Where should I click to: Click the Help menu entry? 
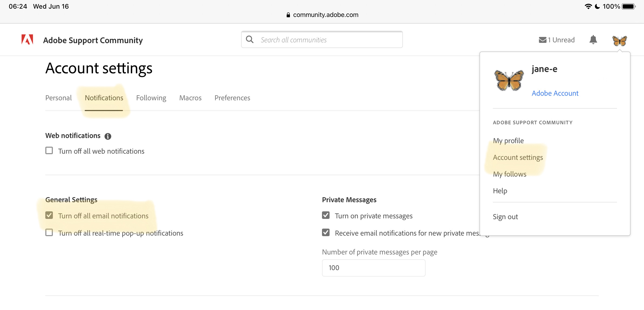[x=500, y=191]
